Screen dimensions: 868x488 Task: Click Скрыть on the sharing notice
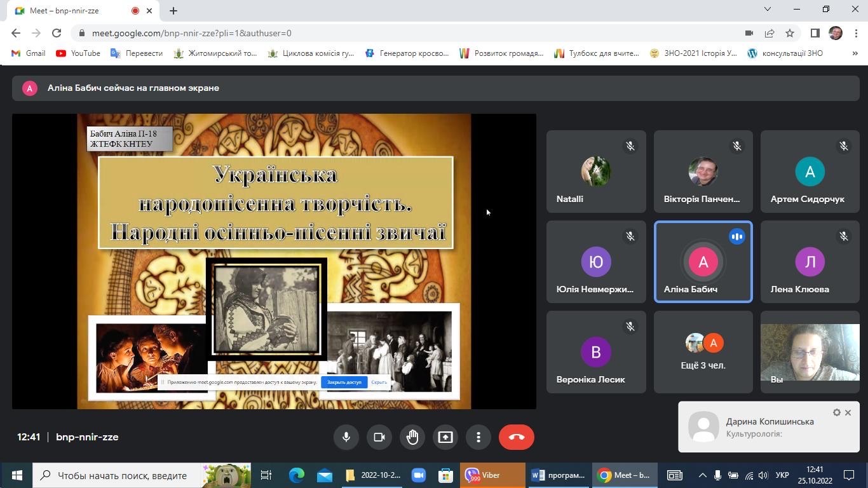(379, 382)
